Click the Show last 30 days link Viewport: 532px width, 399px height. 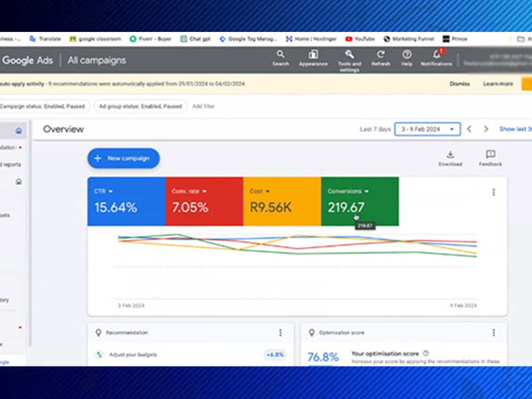tap(516, 129)
